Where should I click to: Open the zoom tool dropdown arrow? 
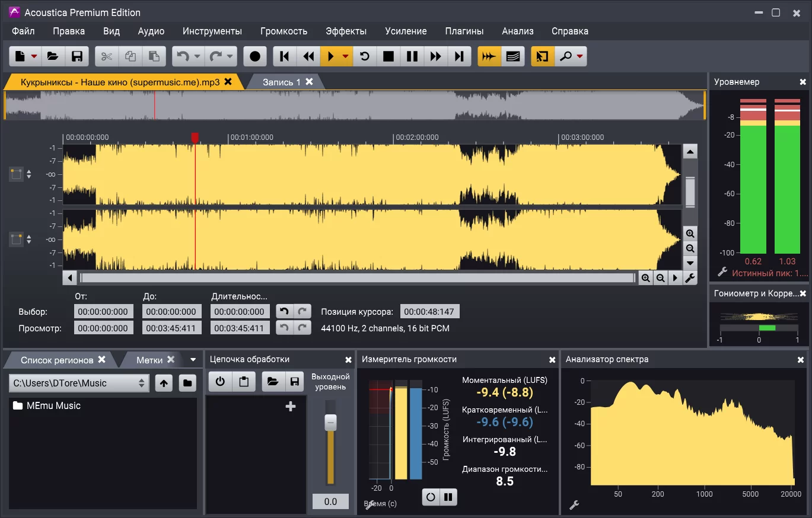[580, 56]
